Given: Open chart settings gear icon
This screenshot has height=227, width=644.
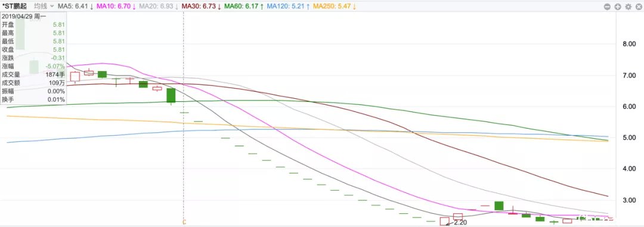Looking at the screenshot, I should 628,7.
